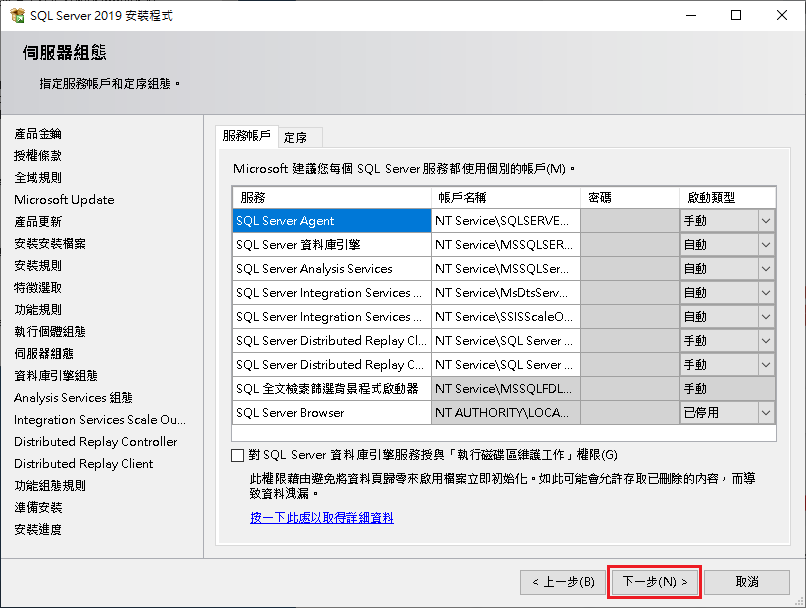
Task: Expand startup type for NT Service\MsDtsServ... row
Action: (766, 293)
